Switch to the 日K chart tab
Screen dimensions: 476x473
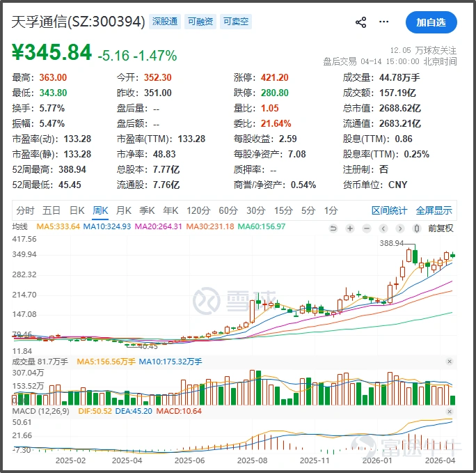pos(77,210)
